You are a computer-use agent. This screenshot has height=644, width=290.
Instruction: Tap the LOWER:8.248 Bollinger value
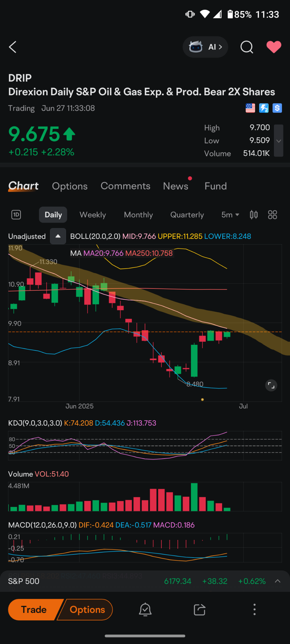point(228,236)
